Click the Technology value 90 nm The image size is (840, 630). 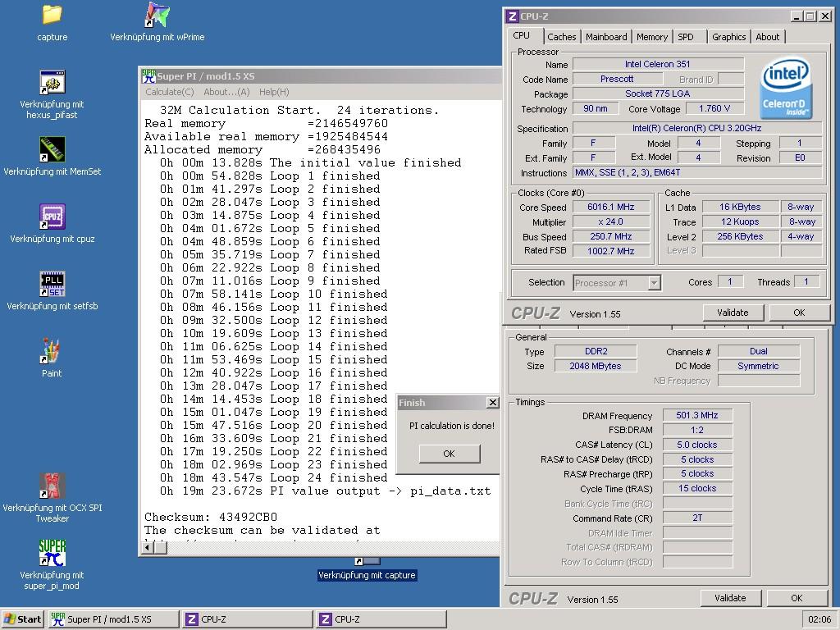click(x=596, y=108)
